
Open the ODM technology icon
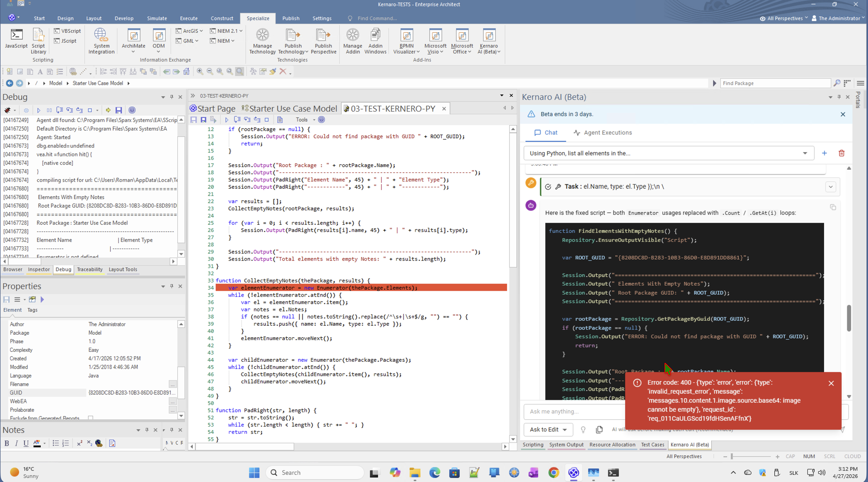point(158,40)
